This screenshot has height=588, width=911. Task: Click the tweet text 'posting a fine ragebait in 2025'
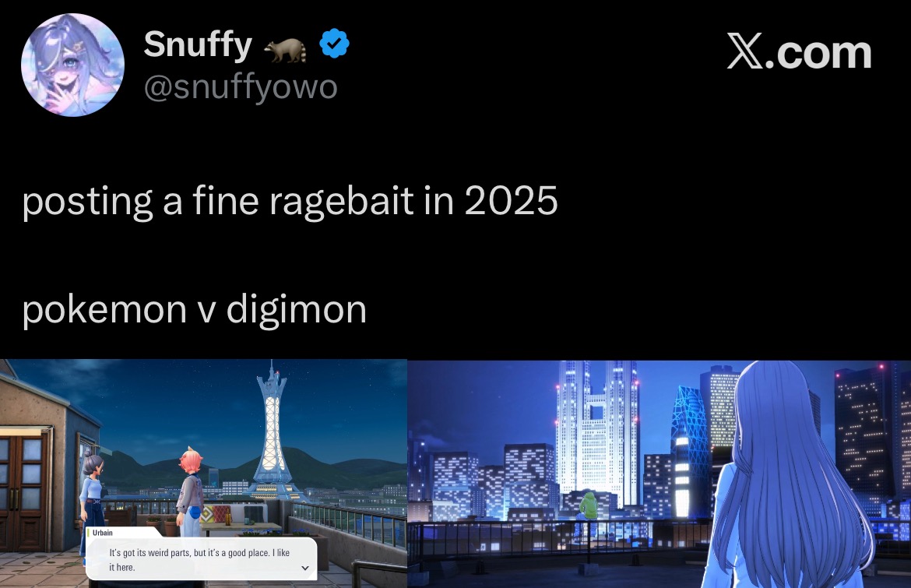[x=290, y=202]
